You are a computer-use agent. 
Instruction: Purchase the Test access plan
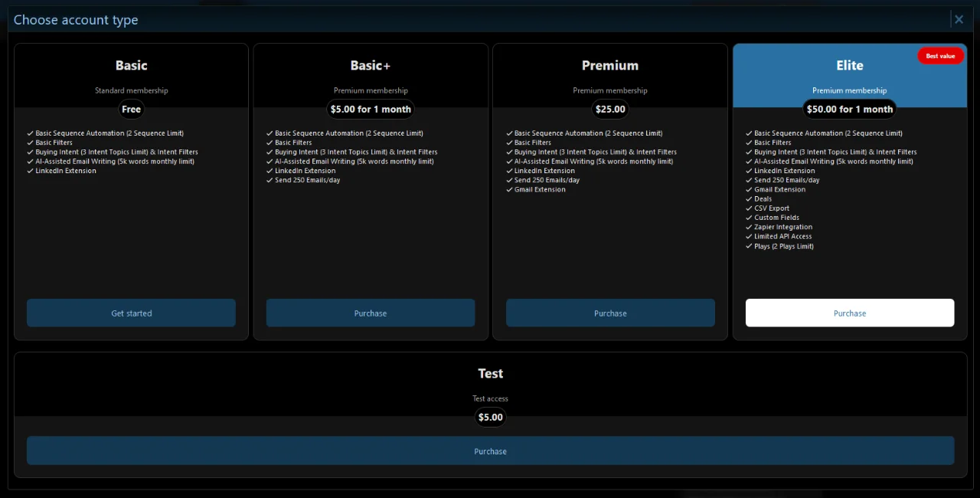point(490,450)
